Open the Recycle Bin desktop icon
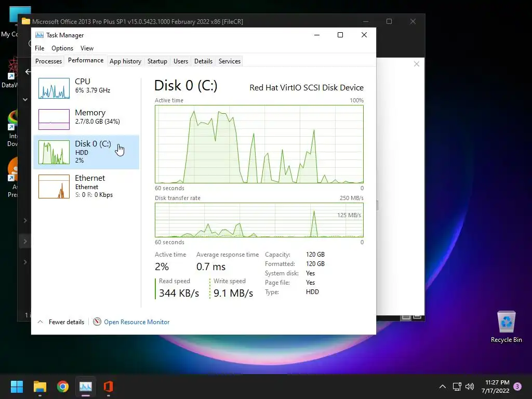 (x=506, y=327)
